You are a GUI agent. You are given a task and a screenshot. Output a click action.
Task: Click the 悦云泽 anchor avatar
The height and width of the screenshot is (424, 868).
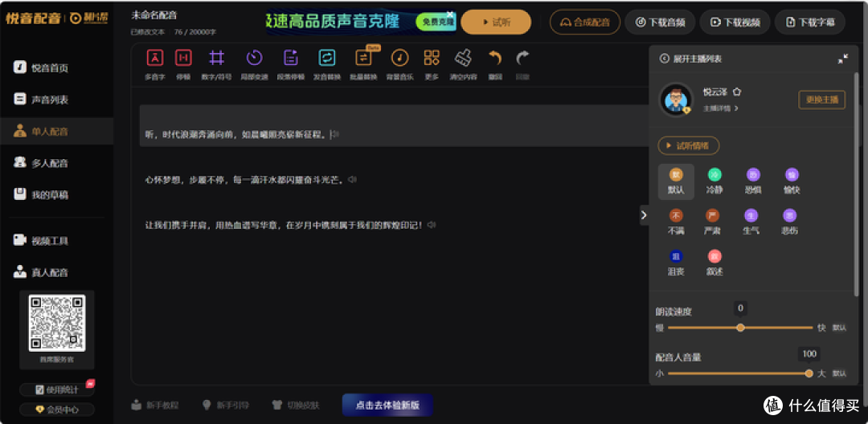tap(676, 100)
